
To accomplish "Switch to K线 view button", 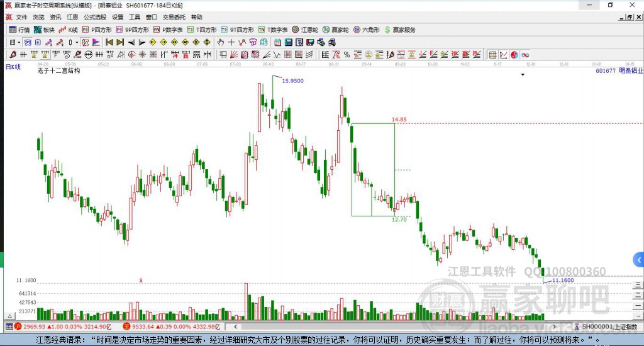I will 68,30.
